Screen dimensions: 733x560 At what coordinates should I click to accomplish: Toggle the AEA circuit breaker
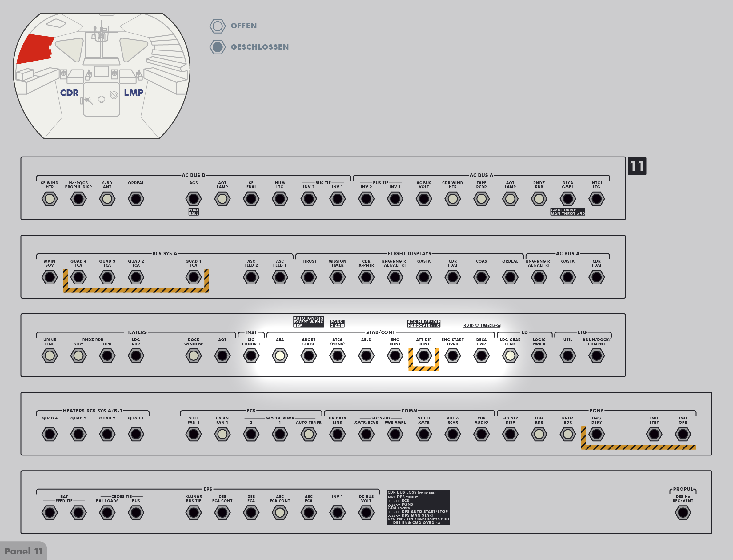point(280,356)
